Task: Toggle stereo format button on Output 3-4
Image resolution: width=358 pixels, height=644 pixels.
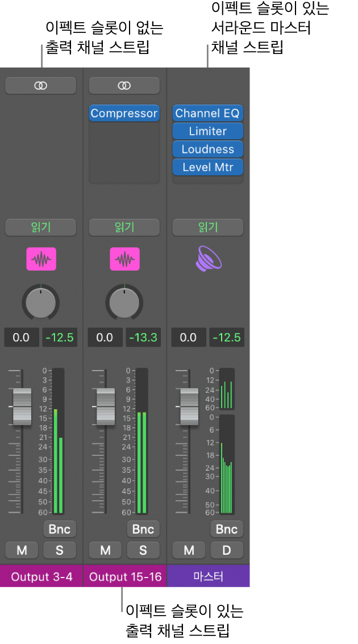Action: [x=41, y=85]
